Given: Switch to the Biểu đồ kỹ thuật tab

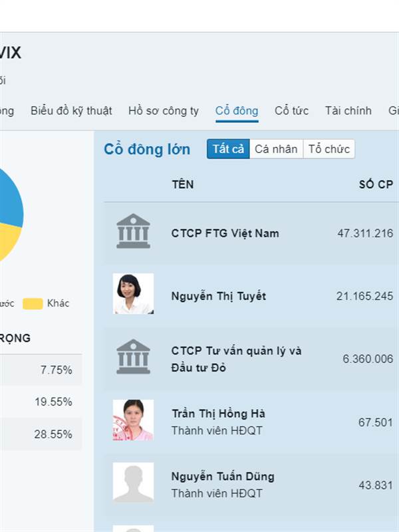Looking at the screenshot, I should click(x=71, y=111).
